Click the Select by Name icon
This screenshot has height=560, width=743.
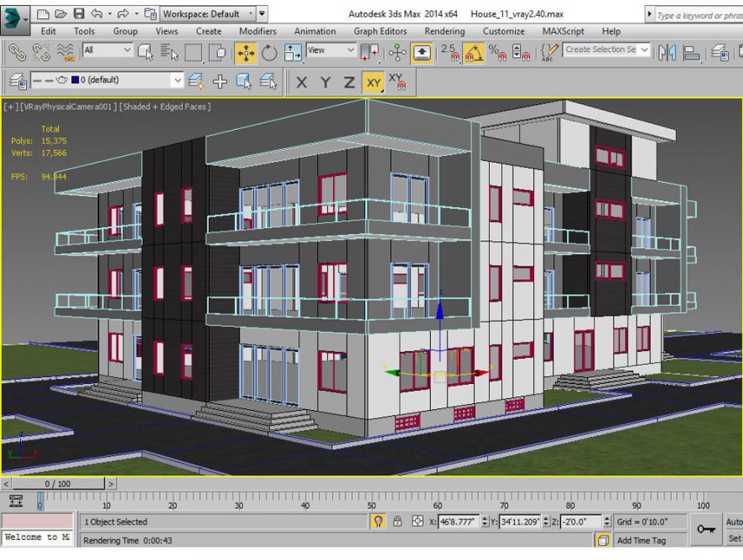point(169,52)
